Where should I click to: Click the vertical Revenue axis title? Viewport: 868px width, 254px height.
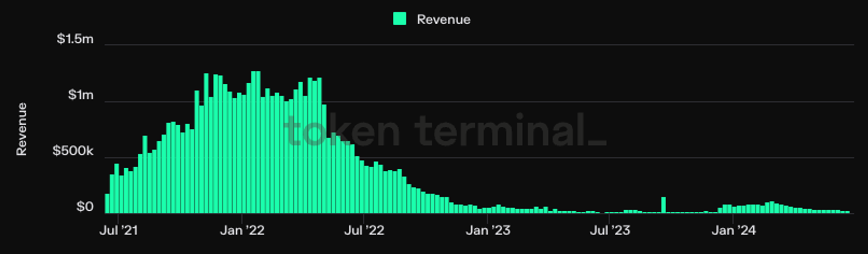coord(21,129)
